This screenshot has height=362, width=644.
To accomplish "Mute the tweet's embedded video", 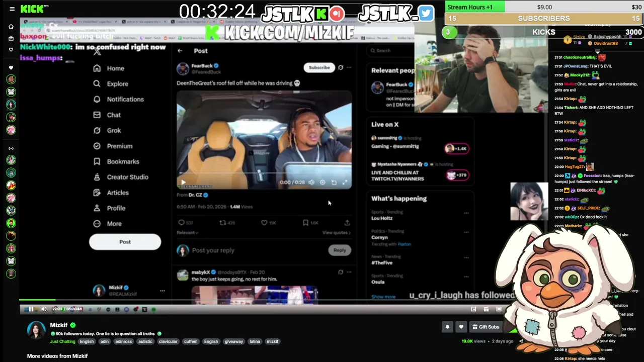I will tap(311, 183).
